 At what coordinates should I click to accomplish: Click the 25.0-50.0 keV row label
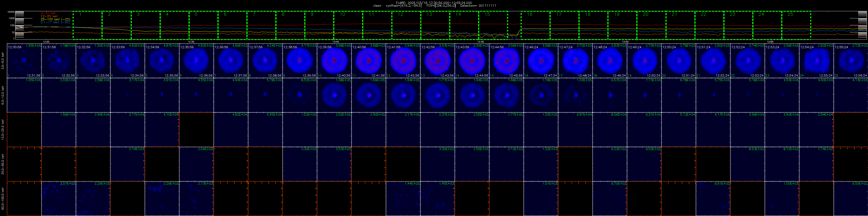3,164
